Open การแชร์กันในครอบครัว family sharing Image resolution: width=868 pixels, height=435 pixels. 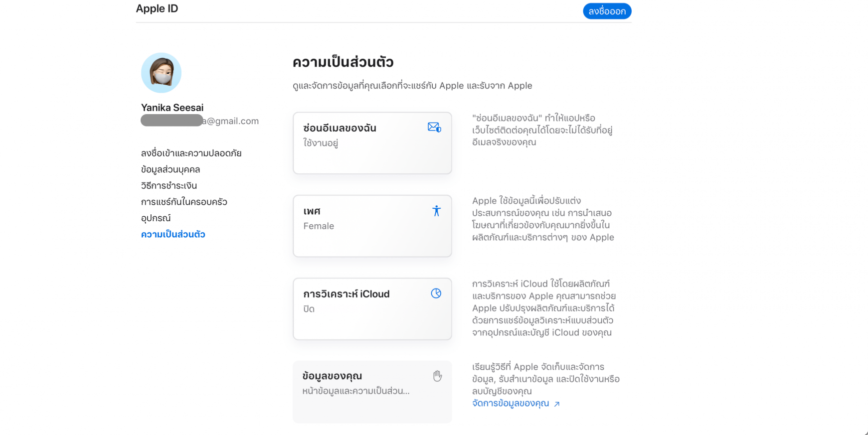click(x=184, y=202)
